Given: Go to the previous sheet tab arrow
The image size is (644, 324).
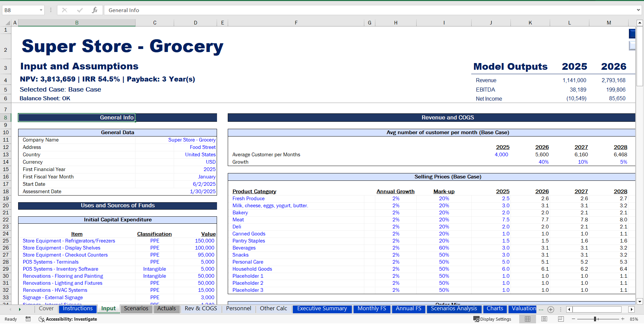Looking at the screenshot, I should (10, 309).
